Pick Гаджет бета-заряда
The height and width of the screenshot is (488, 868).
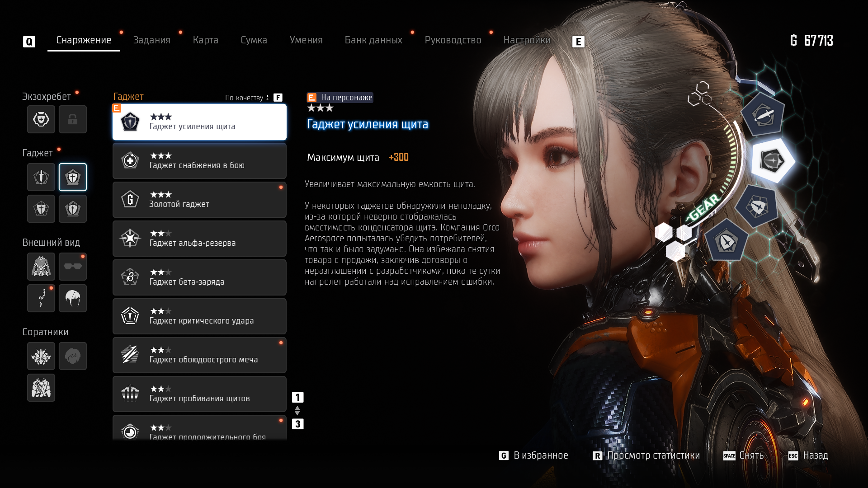point(199,277)
